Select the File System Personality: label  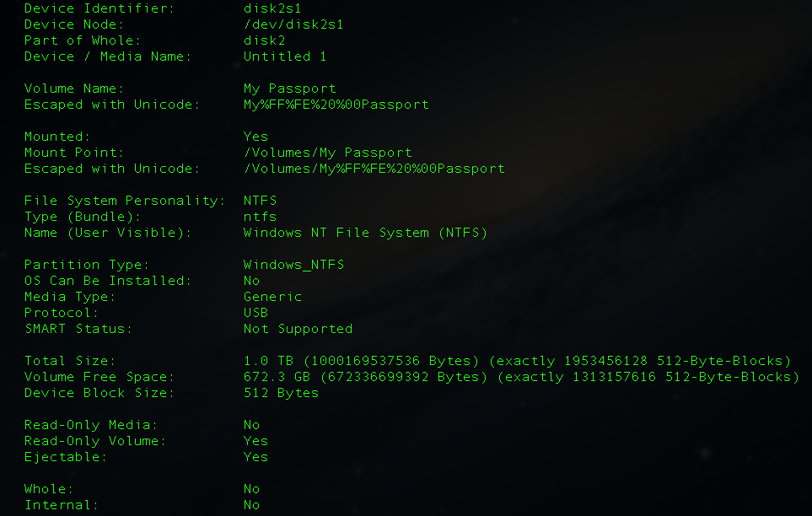click(x=125, y=201)
